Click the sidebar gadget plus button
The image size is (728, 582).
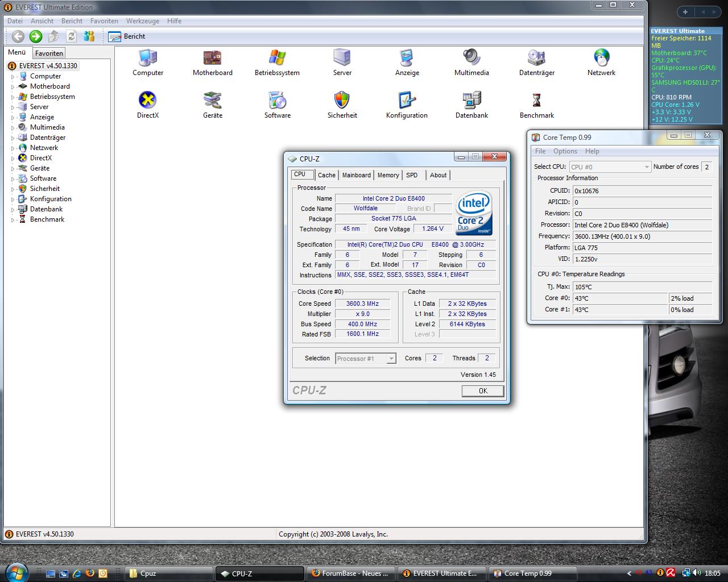point(685,11)
